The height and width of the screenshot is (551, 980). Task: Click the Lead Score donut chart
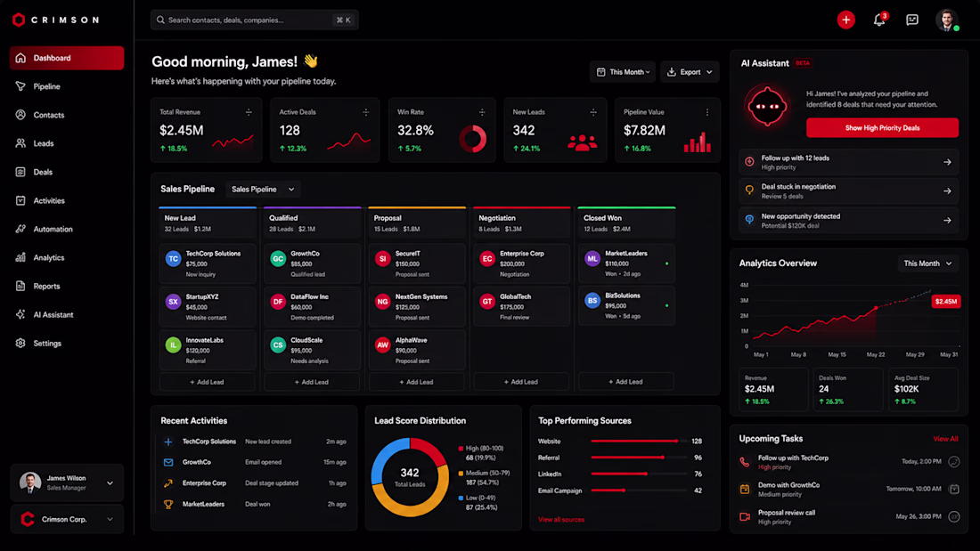[410, 477]
